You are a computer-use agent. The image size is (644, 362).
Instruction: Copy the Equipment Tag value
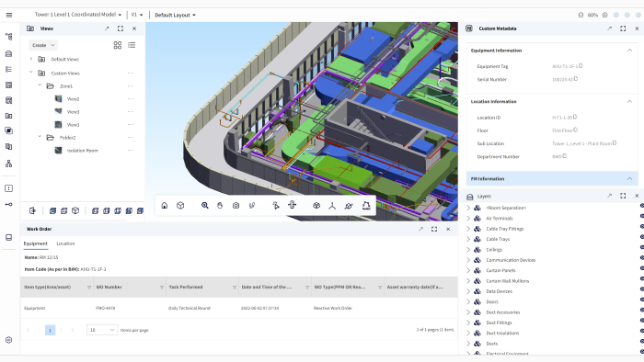pyautogui.click(x=581, y=65)
